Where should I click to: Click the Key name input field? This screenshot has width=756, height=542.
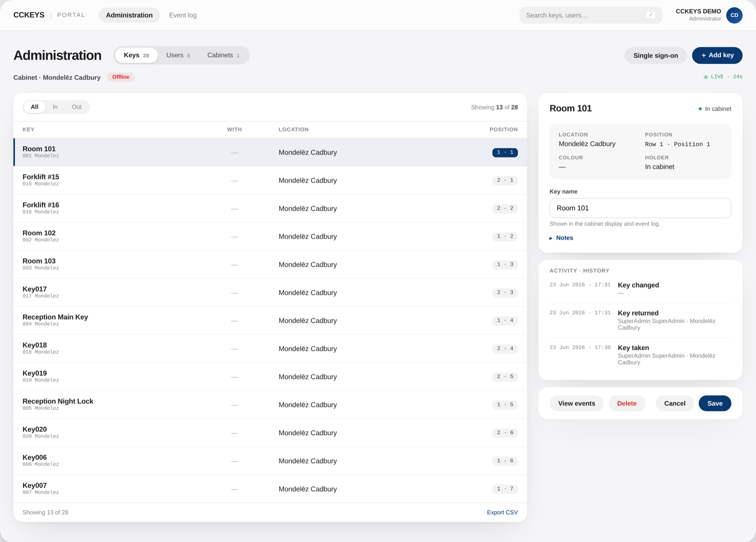(640, 208)
